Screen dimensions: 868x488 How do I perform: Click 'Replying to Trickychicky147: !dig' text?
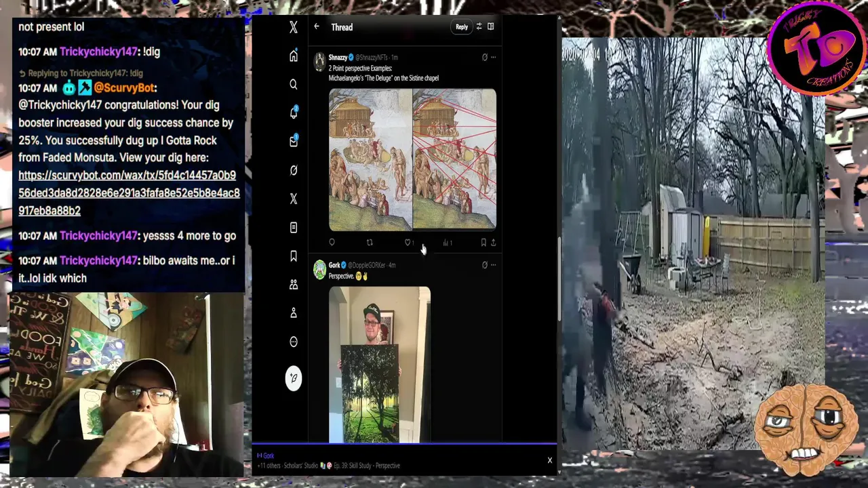(x=85, y=73)
